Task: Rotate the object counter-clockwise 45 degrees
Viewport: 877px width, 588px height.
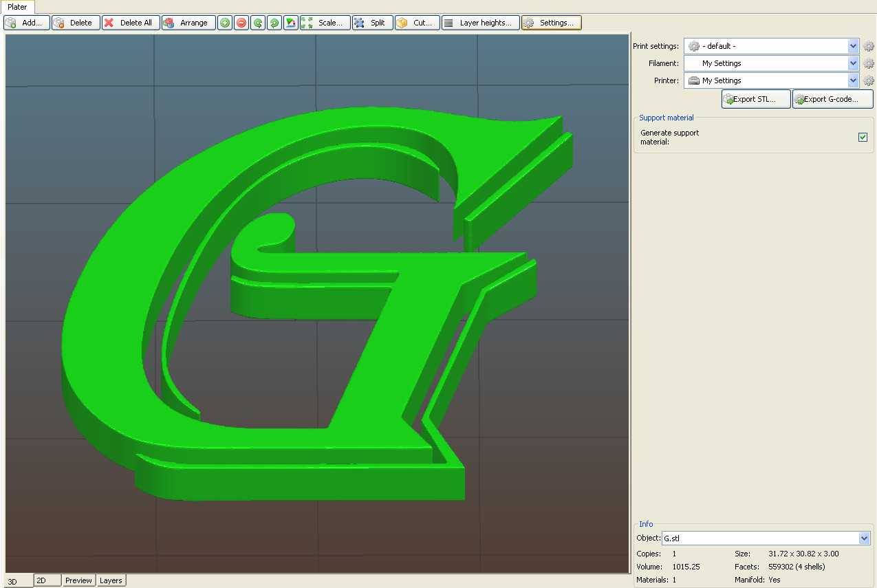Action: coord(257,22)
